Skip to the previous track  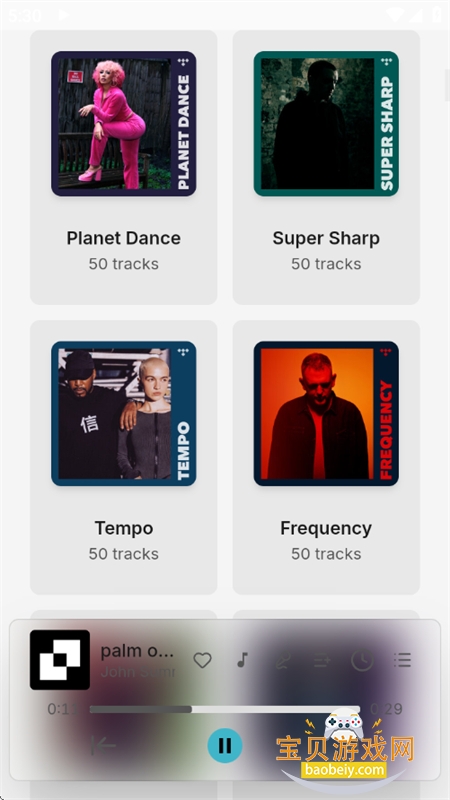[103, 746]
